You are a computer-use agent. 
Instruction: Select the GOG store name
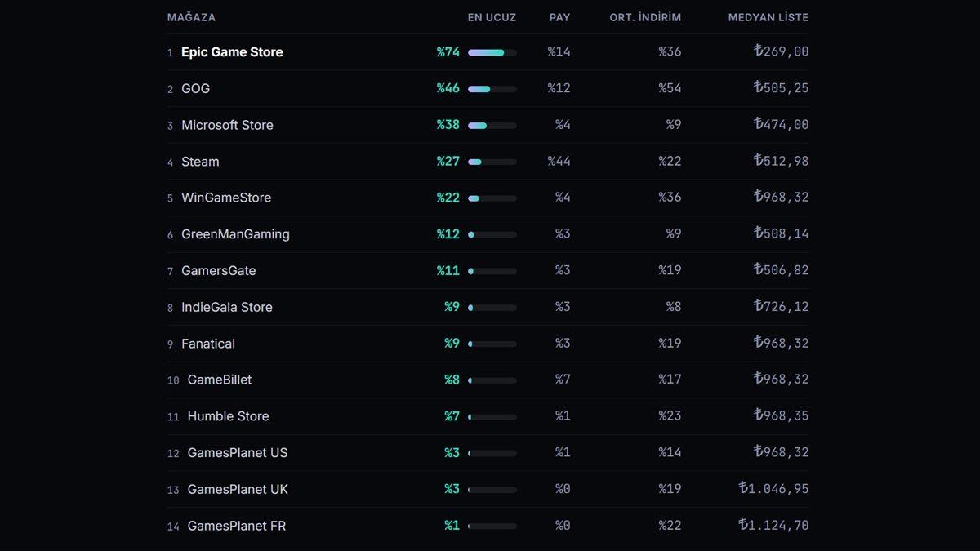pos(195,88)
